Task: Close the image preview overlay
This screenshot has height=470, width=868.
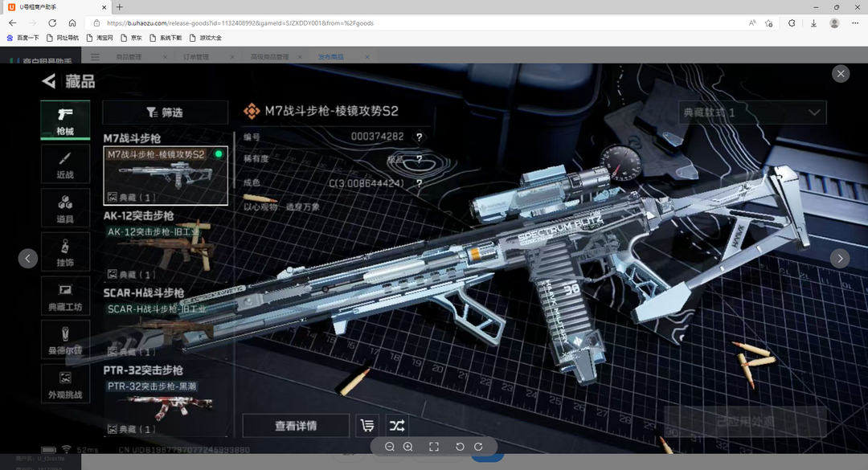Action: click(841, 74)
